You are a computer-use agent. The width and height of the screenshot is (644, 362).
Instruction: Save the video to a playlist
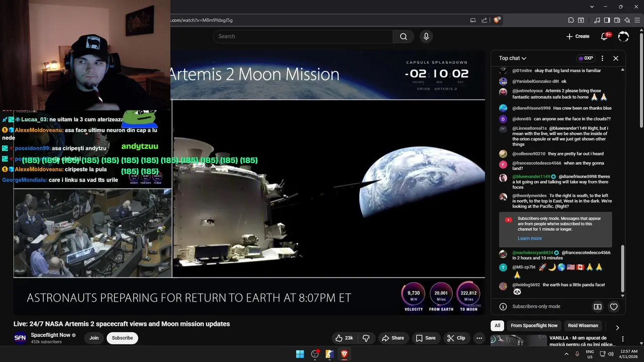click(426, 338)
